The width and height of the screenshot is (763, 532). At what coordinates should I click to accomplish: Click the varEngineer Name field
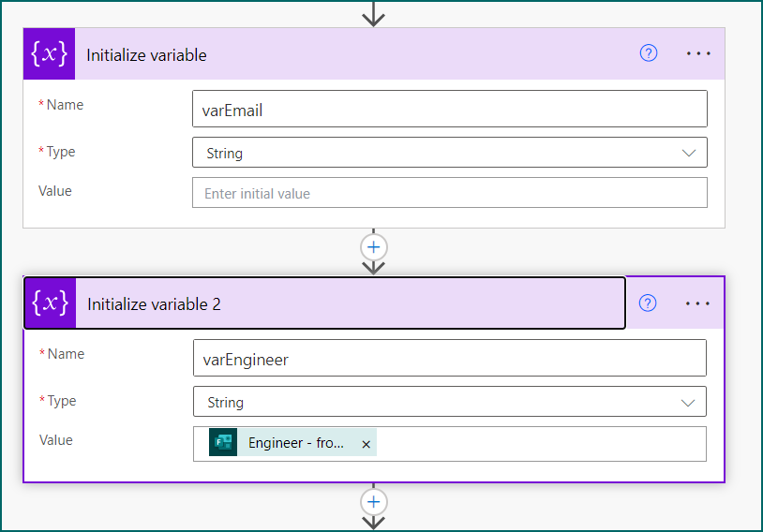[450, 358]
